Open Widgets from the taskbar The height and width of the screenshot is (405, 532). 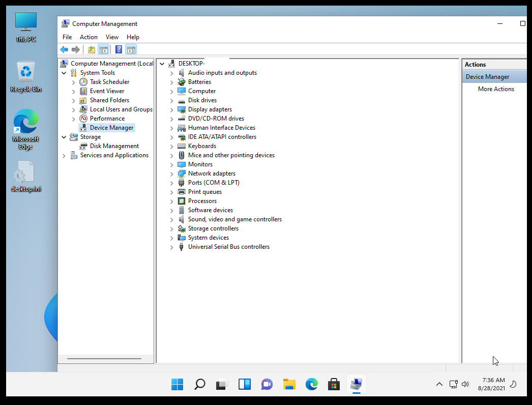point(244,384)
